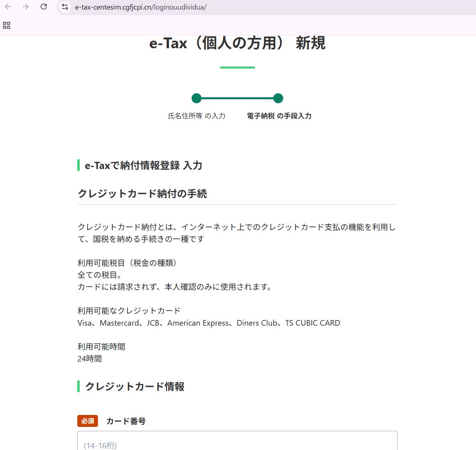Select the first step circle in the progress indicator
Image resolution: width=476 pixels, height=450 pixels.
196,98
